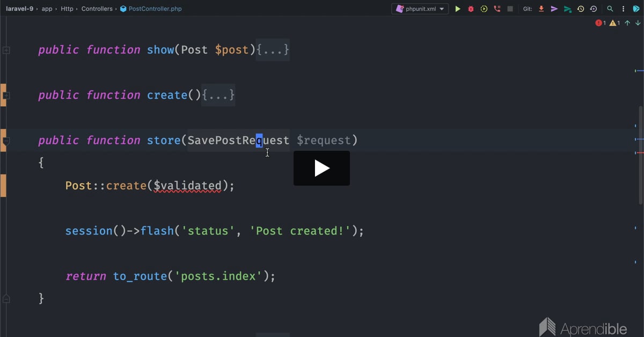Show Git history clock icon
This screenshot has height=337, width=644.
click(581, 9)
